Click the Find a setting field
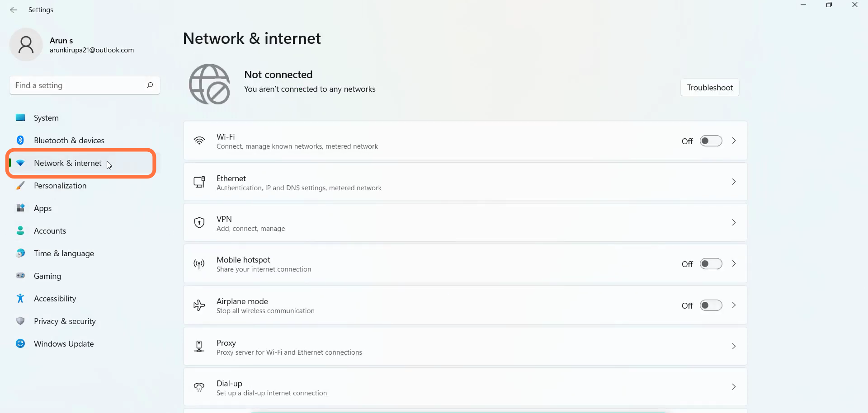This screenshot has height=413, width=868. point(85,85)
